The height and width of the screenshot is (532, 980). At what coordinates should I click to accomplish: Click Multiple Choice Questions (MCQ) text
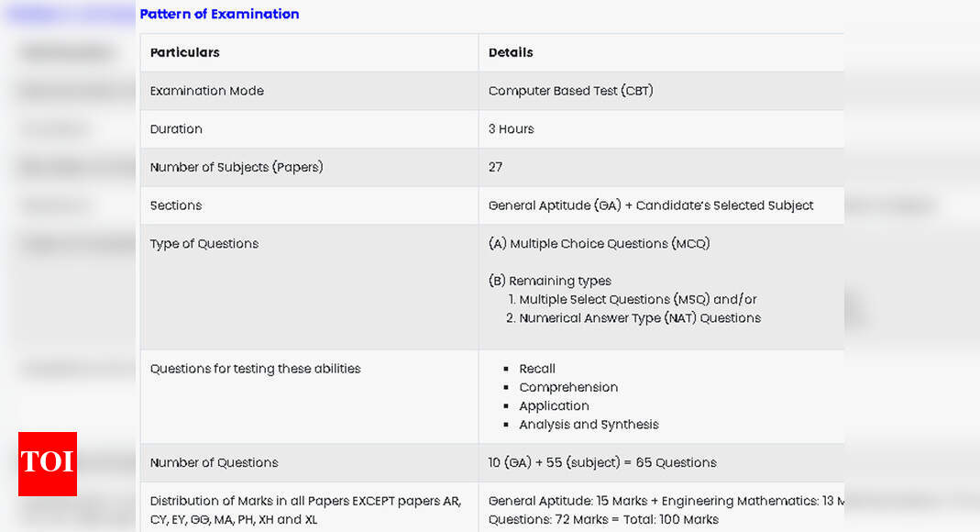click(x=599, y=244)
